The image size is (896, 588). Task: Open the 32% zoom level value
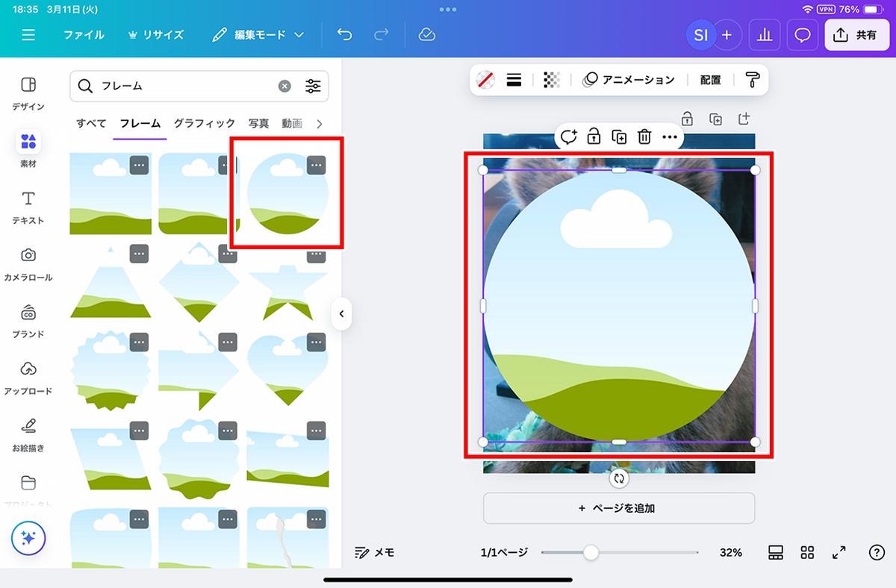[x=731, y=552]
